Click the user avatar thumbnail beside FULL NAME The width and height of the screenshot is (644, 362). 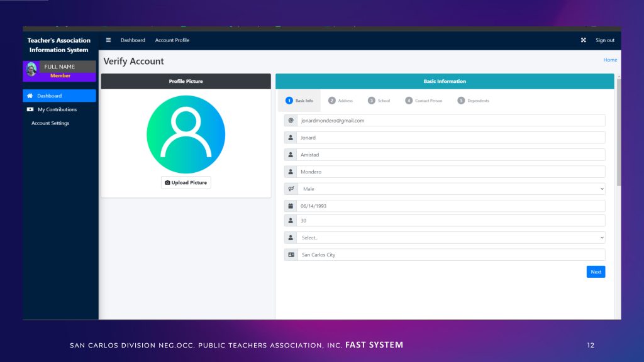tap(31, 69)
